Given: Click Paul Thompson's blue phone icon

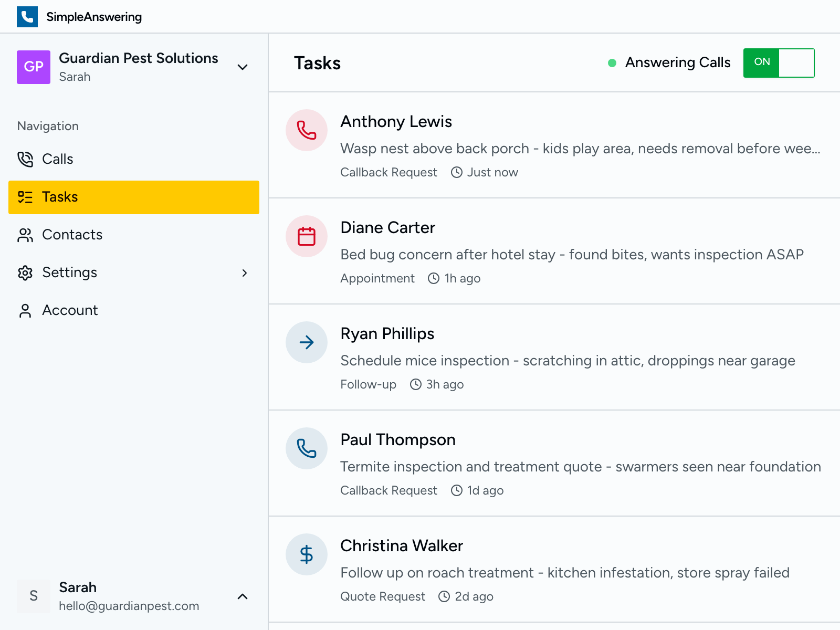Looking at the screenshot, I should coord(307,448).
